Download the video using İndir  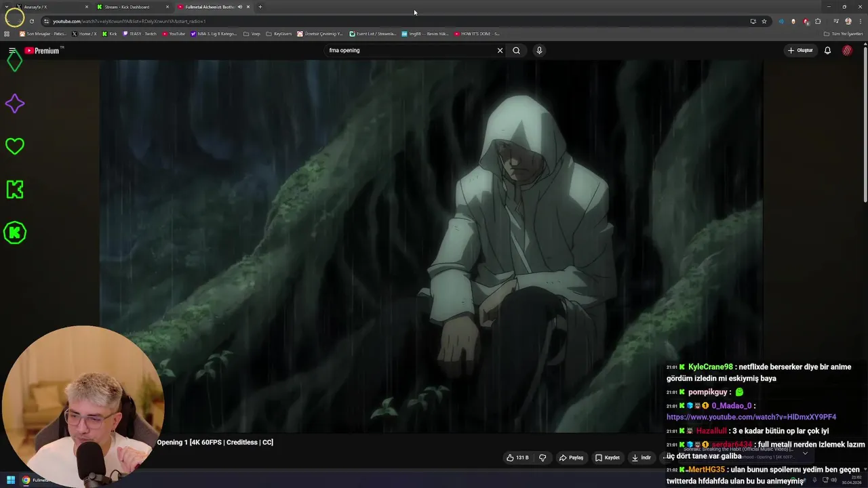click(641, 457)
